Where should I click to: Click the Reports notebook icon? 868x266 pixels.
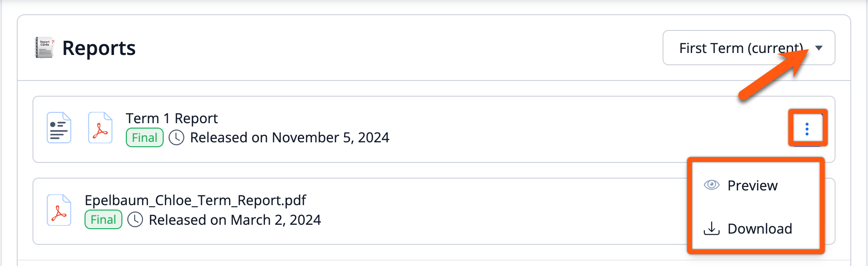tap(44, 48)
